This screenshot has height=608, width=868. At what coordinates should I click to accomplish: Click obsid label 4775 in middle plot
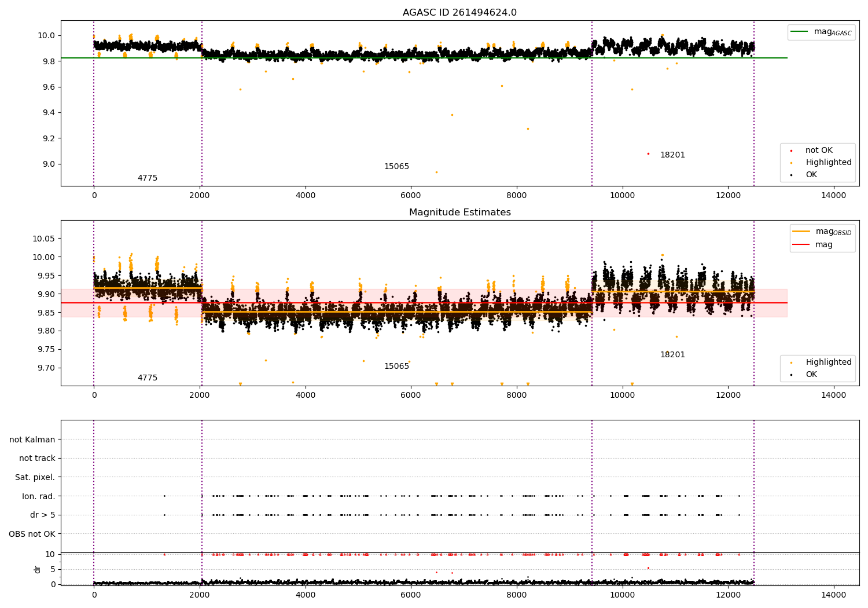148,378
